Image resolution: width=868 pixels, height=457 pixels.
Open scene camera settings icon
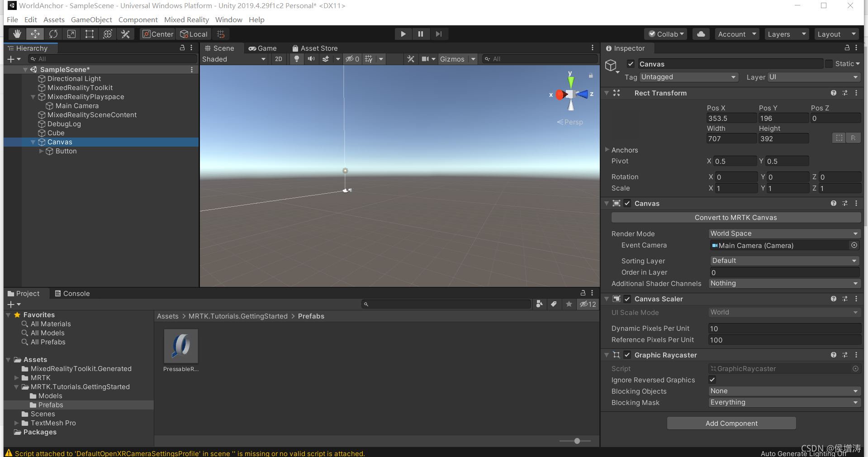[425, 59]
